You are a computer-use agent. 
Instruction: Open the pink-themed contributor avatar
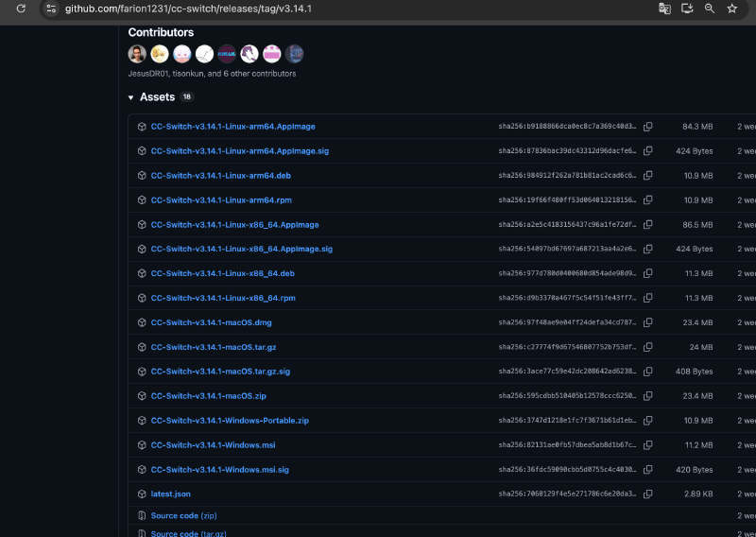coord(272,54)
